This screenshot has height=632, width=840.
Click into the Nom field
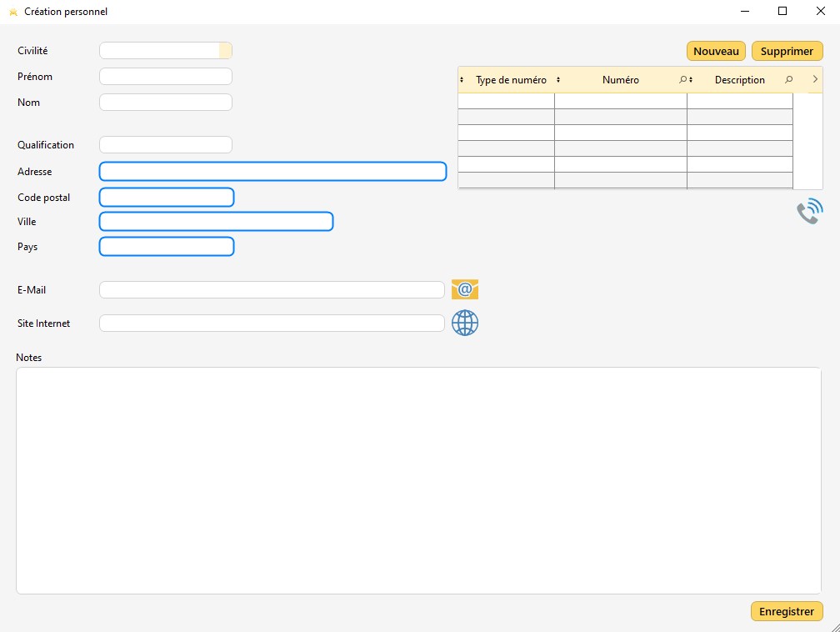click(x=165, y=103)
